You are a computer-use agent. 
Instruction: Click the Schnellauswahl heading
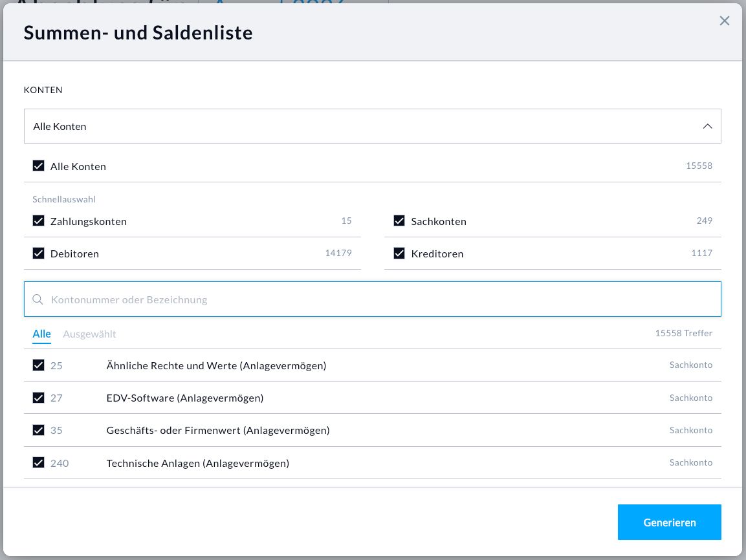[x=64, y=199]
